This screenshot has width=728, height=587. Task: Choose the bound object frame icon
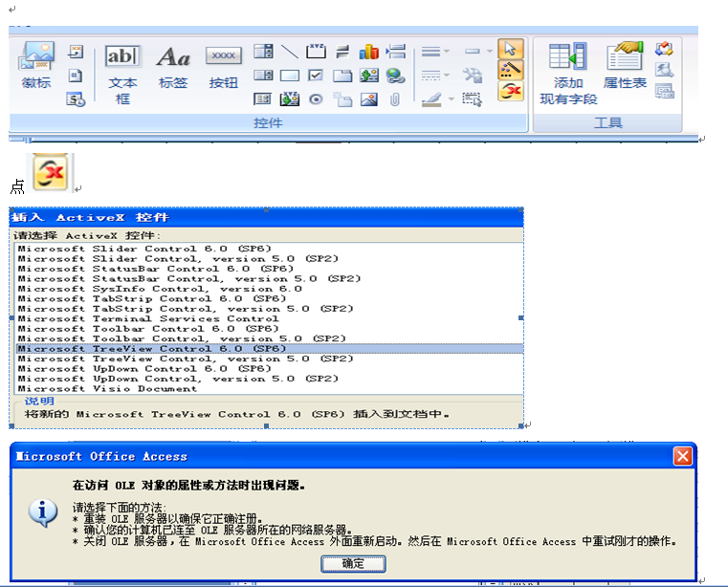(x=290, y=98)
